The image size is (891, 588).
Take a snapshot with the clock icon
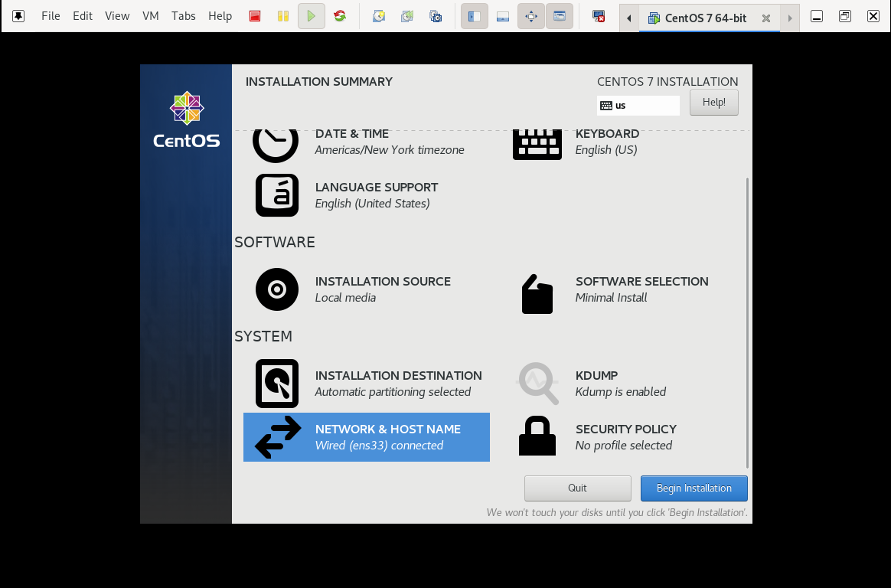tap(378, 16)
